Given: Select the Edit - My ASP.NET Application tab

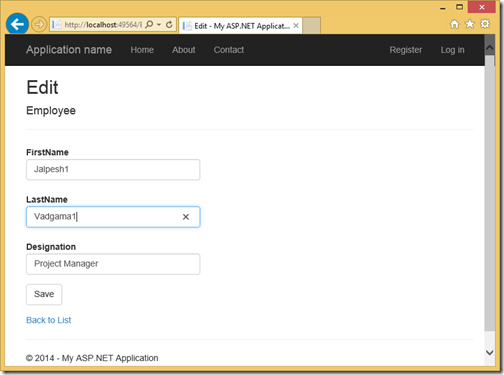Looking at the screenshot, I should [x=240, y=26].
